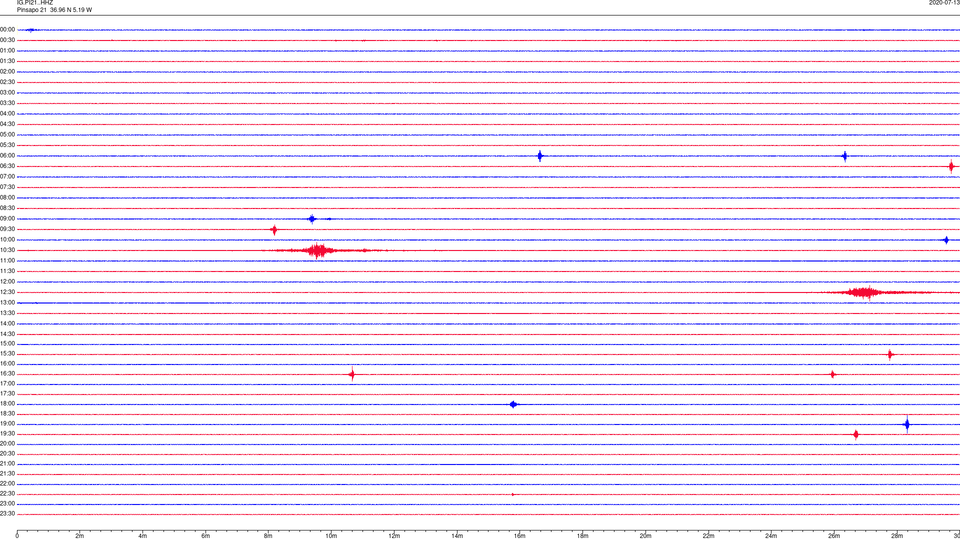Select the 22:30 row time label
The width and height of the screenshot is (960, 540).
tap(7, 493)
